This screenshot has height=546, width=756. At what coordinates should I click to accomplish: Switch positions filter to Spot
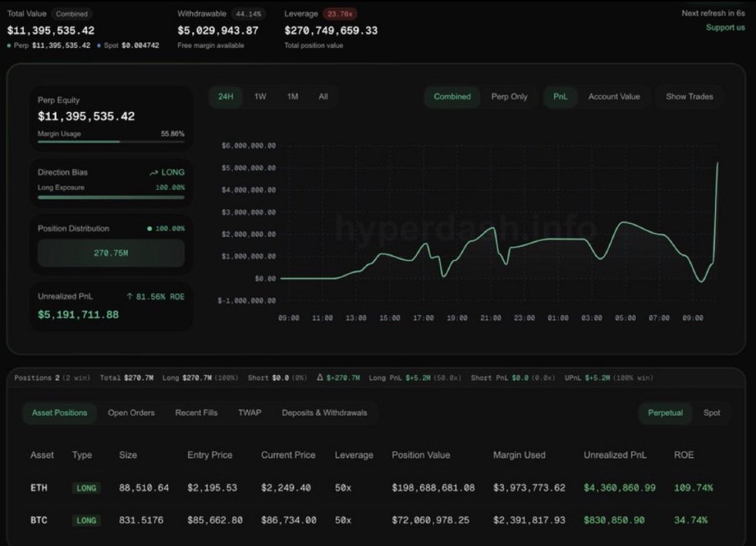point(712,413)
